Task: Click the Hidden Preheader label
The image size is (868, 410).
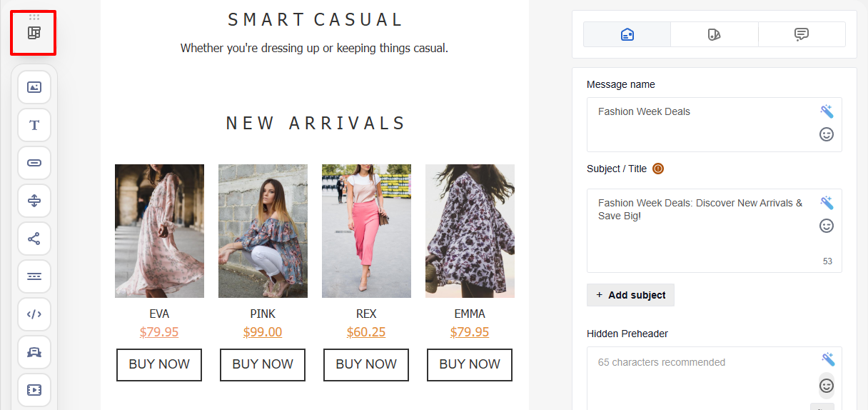Action: tap(627, 334)
